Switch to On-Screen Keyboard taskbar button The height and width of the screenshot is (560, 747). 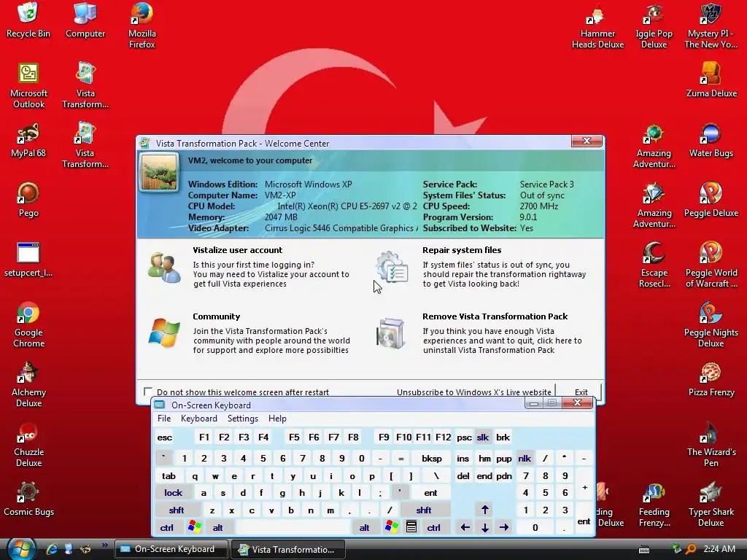171,549
